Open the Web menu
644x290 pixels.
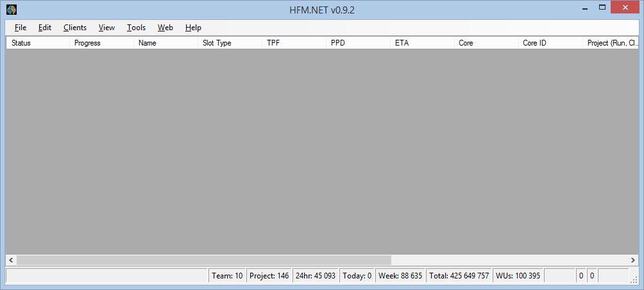(x=165, y=28)
